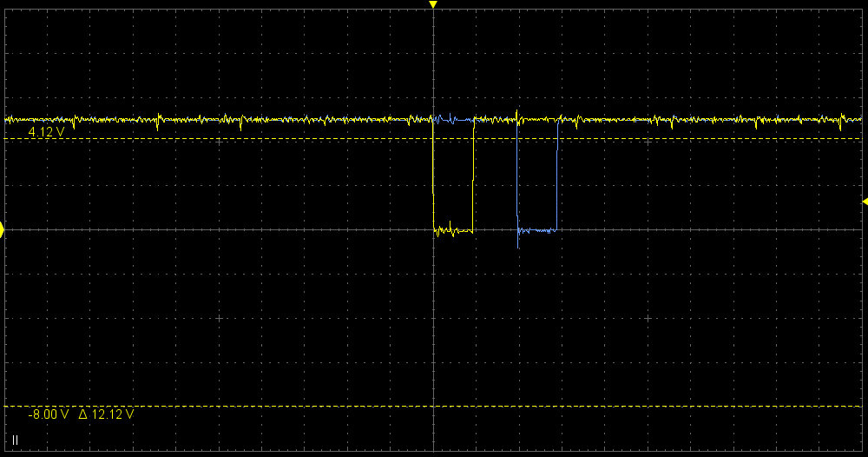Screen dimensions: 868x457
Task: Click the low level of the blue pulse
Action: [x=538, y=230]
